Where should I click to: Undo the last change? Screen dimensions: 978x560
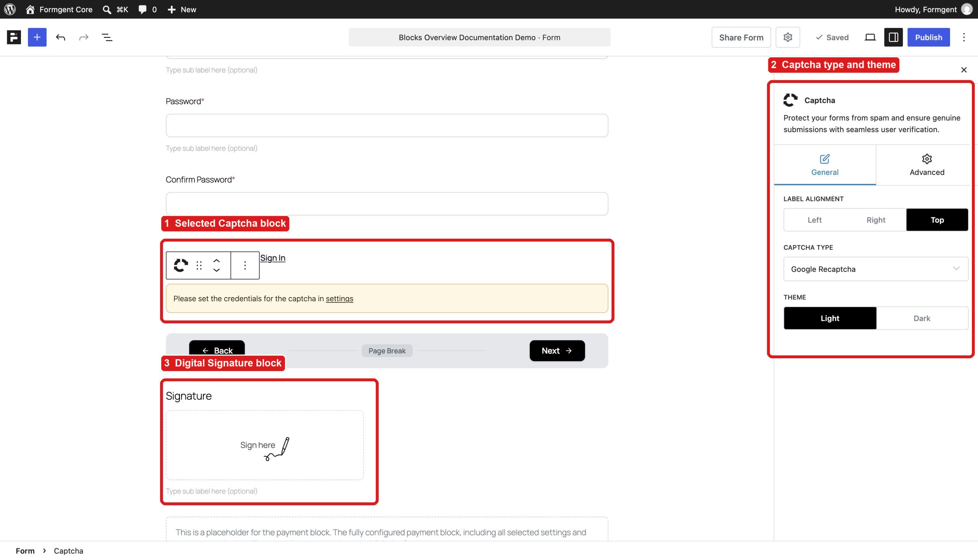pyautogui.click(x=60, y=37)
